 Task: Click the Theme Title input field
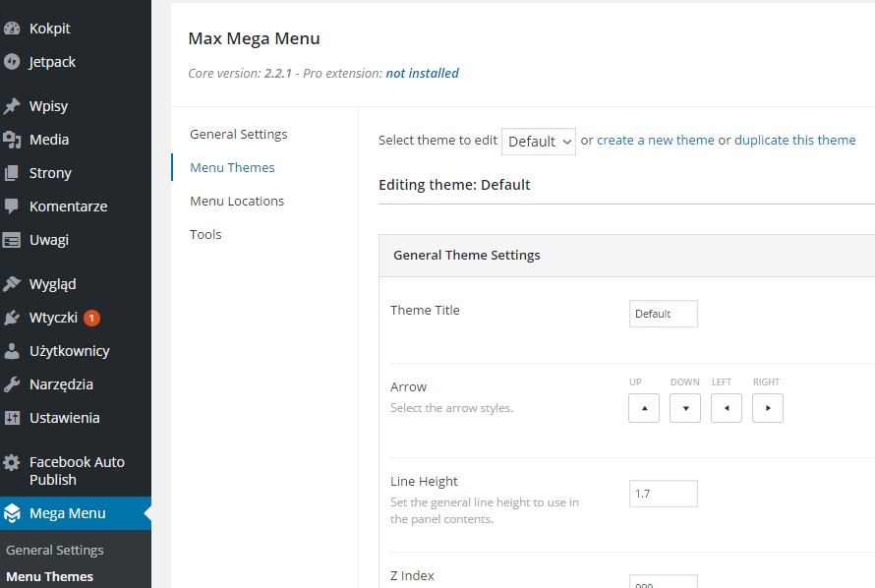(664, 314)
